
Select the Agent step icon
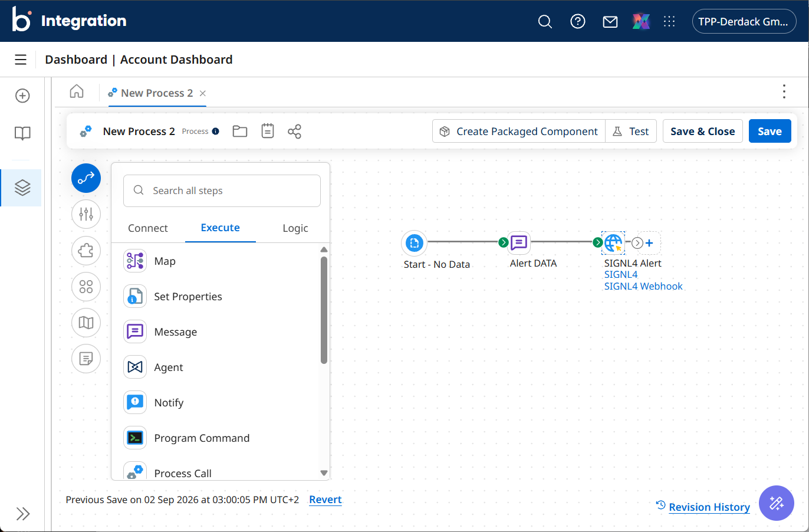tap(135, 367)
